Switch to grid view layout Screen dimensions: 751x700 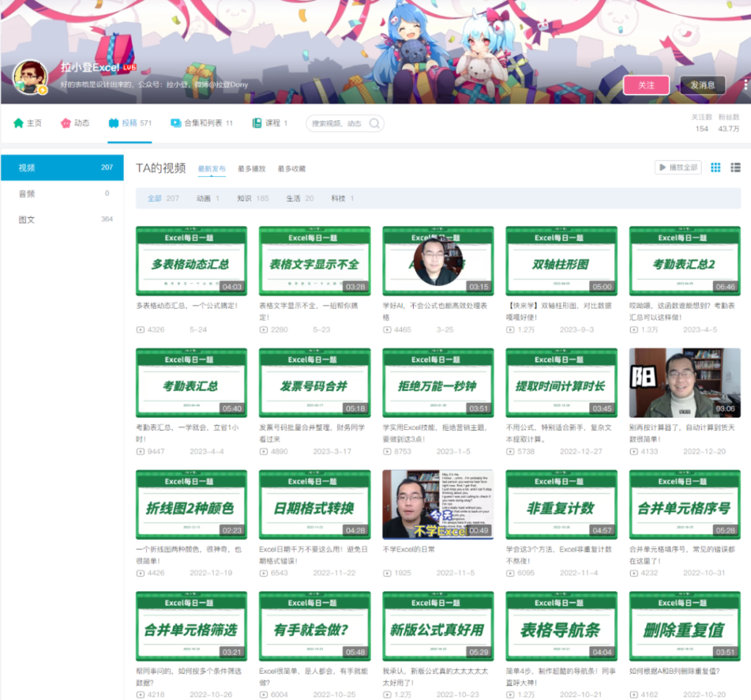click(716, 167)
